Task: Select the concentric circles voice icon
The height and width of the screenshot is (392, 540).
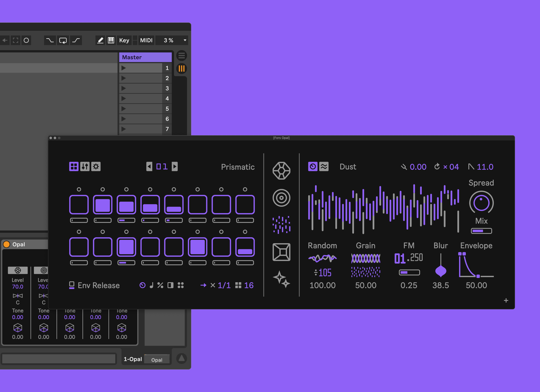Action: [x=281, y=198]
